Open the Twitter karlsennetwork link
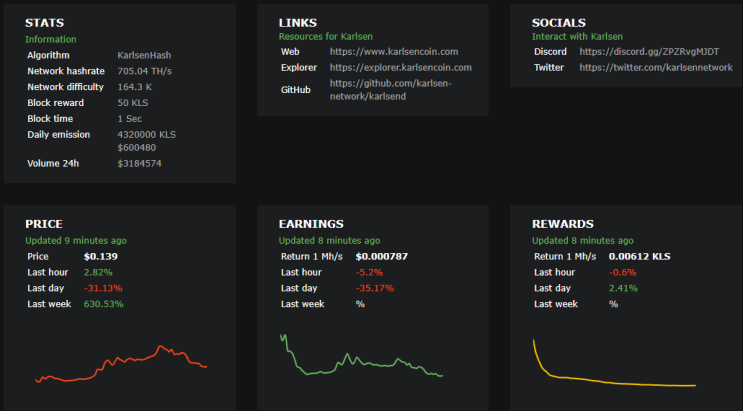Viewport: 743px width, 411px height. 656,67
